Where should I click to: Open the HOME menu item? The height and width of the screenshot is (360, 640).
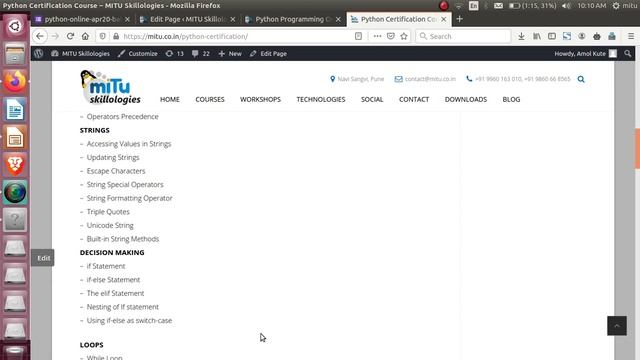coord(170,99)
